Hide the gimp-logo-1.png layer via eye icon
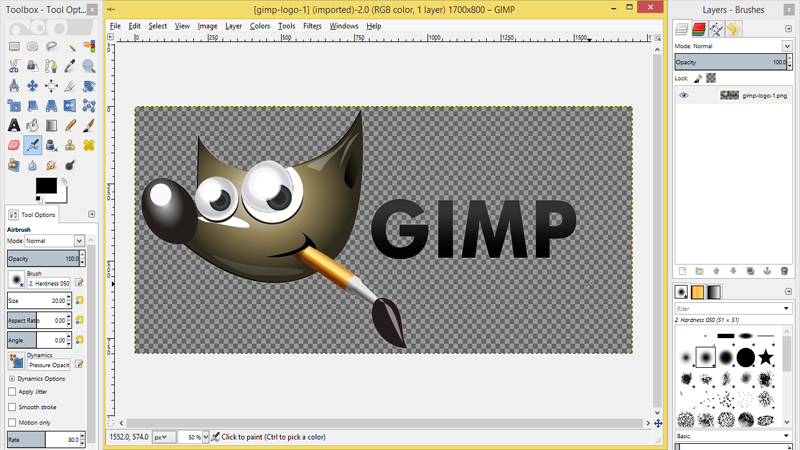The height and width of the screenshot is (450, 800). pos(684,95)
